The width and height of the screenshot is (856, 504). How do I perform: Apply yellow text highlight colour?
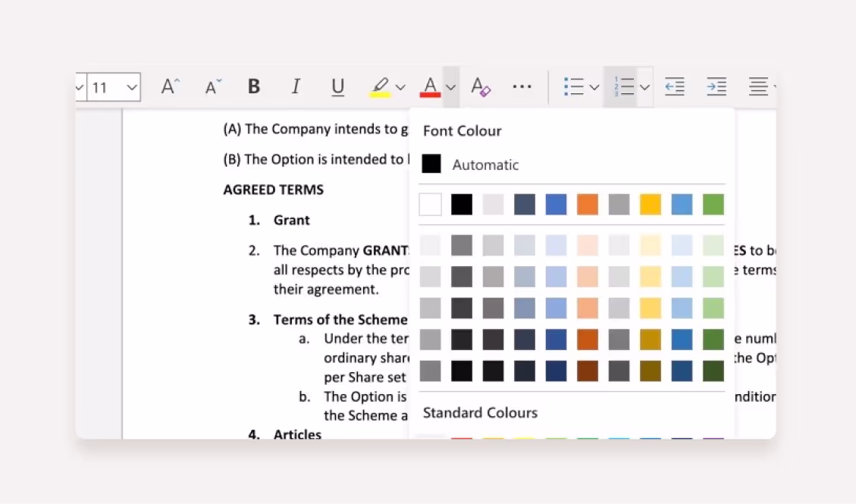380,87
